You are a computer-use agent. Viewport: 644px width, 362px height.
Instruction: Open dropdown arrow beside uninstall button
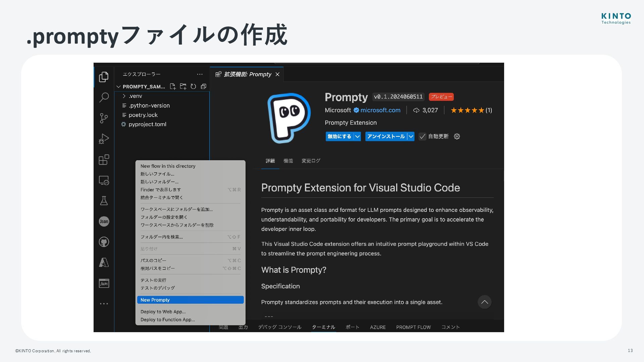[x=411, y=136]
